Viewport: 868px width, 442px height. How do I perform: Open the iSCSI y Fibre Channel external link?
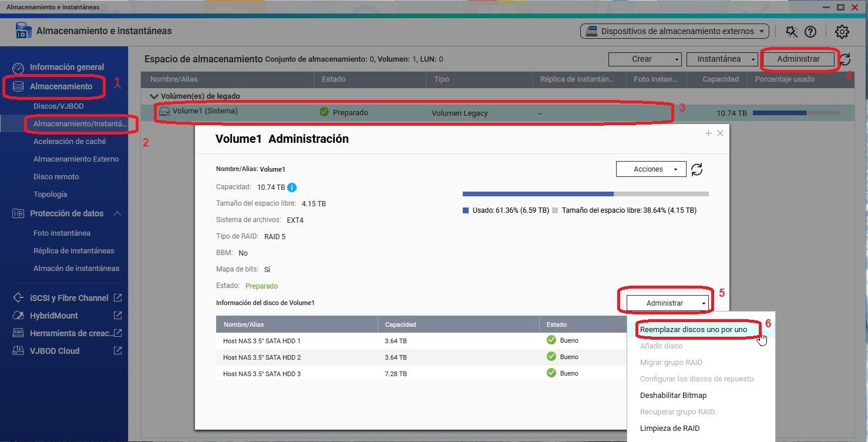(117, 298)
